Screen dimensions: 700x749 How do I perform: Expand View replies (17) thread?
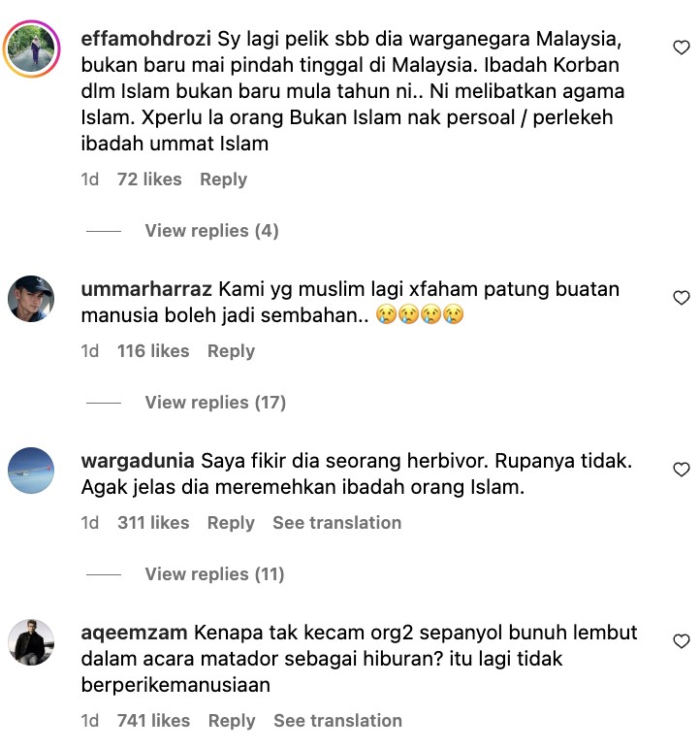point(215,403)
